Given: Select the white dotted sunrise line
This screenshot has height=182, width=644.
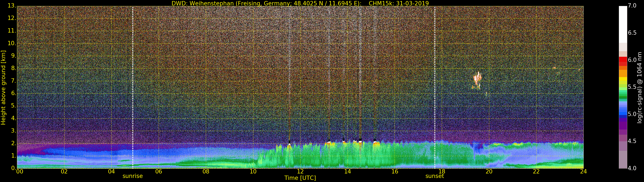Looking at the screenshot, I should (x=132, y=87).
